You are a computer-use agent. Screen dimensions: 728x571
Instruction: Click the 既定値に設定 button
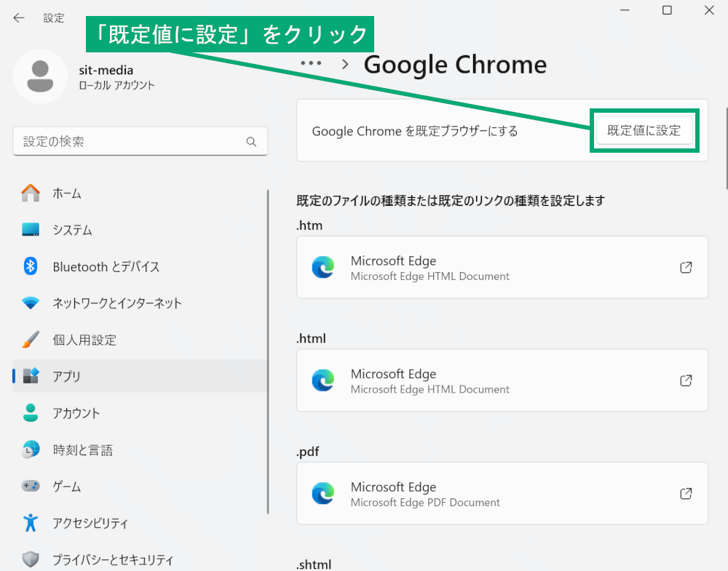pos(644,130)
